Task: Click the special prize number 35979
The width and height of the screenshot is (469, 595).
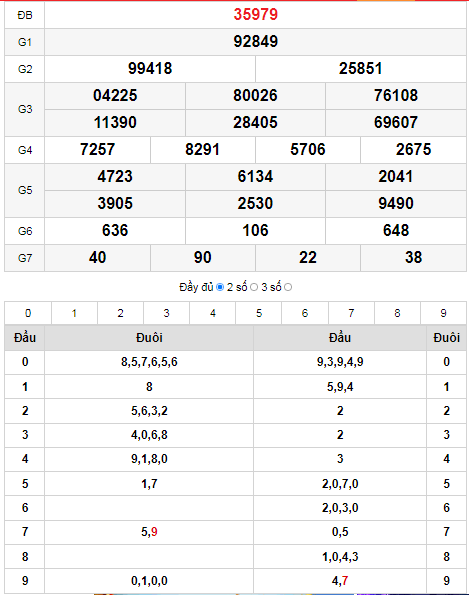Action: 255,14
